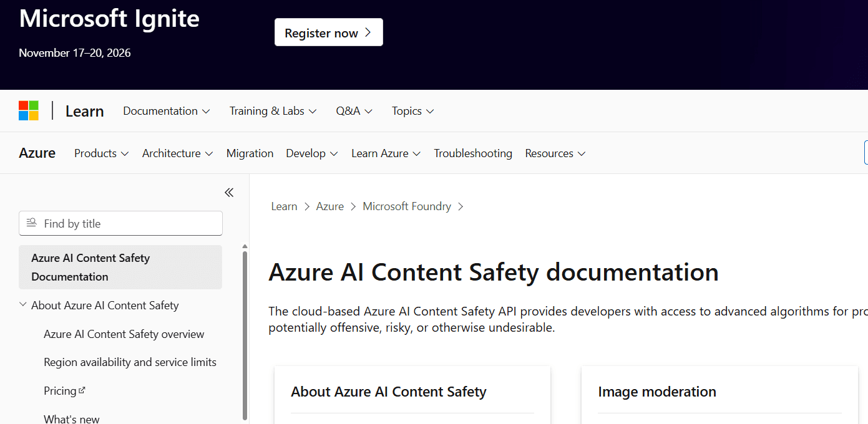Click the About Azure AI Content Safety card heading
This screenshot has width=868, height=424.
click(389, 392)
